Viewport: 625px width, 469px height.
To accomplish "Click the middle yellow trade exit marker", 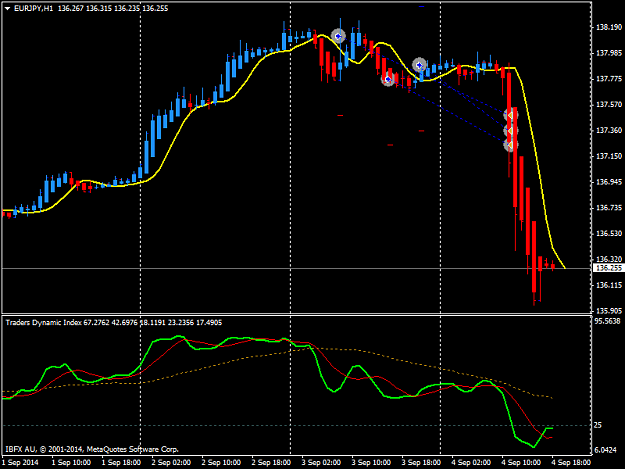I will pyautogui.click(x=511, y=130).
